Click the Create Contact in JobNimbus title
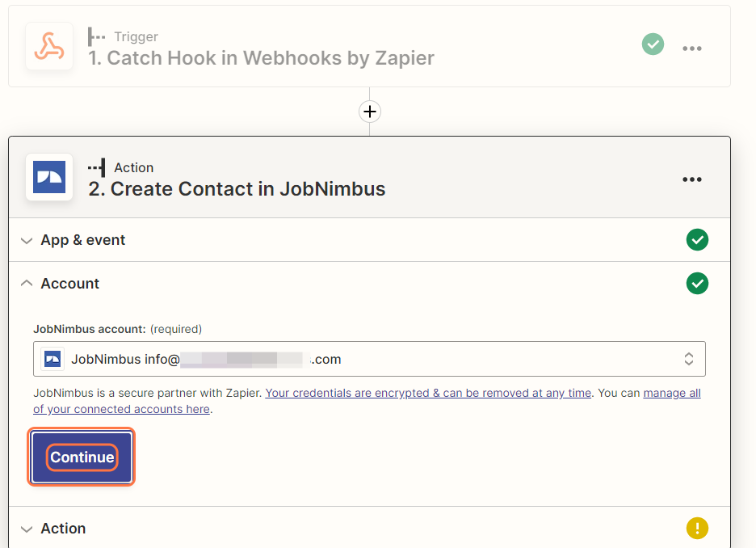The width and height of the screenshot is (756, 548). 237,189
